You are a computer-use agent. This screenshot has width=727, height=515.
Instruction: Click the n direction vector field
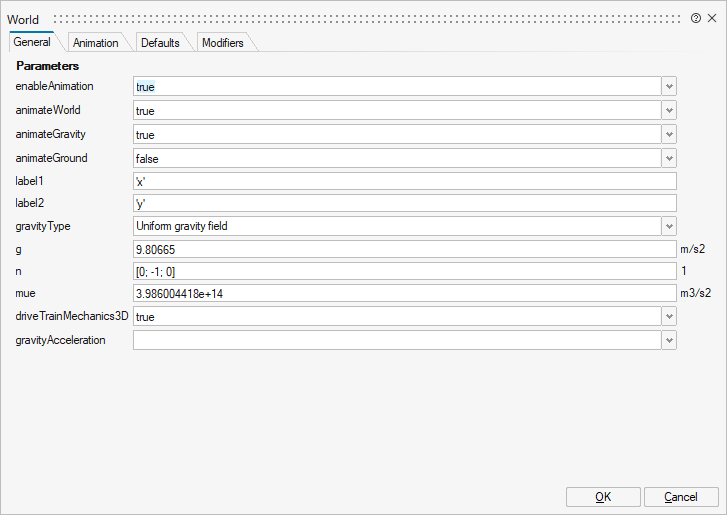(x=405, y=271)
